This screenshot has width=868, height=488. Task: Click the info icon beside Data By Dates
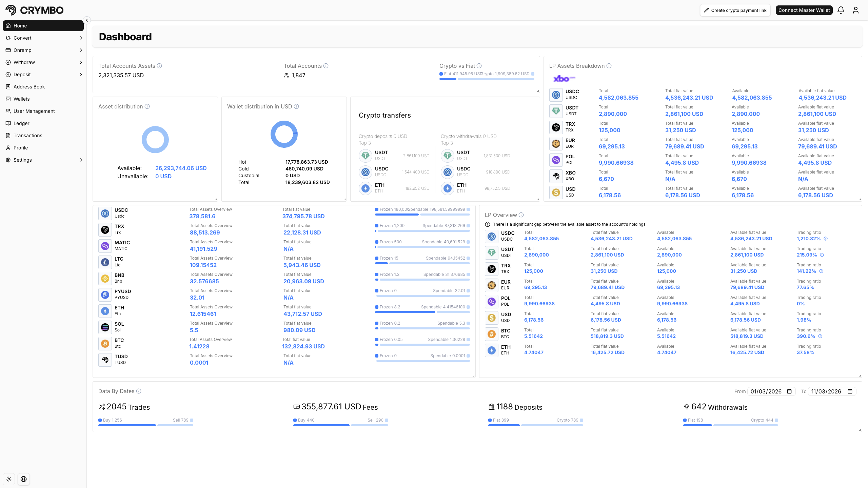point(139,391)
